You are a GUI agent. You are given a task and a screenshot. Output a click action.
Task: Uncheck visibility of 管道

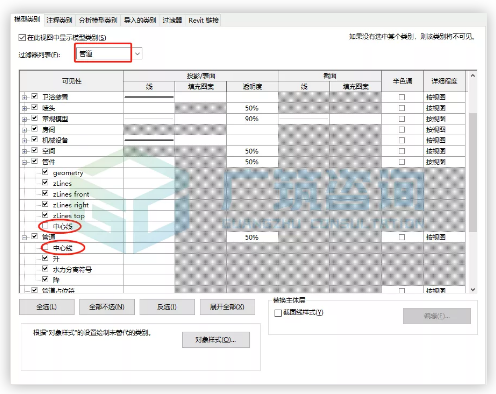click(x=34, y=236)
